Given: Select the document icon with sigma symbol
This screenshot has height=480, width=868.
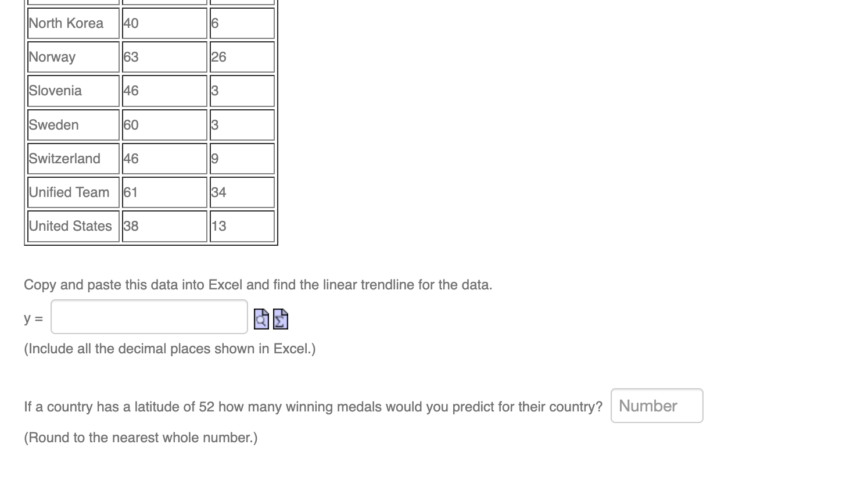Looking at the screenshot, I should pyautogui.click(x=280, y=319).
